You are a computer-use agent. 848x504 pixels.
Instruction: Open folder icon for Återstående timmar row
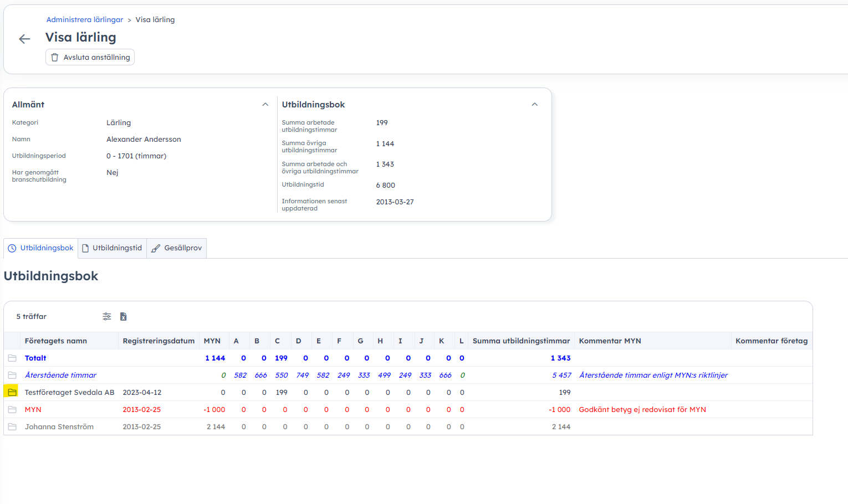12,376
